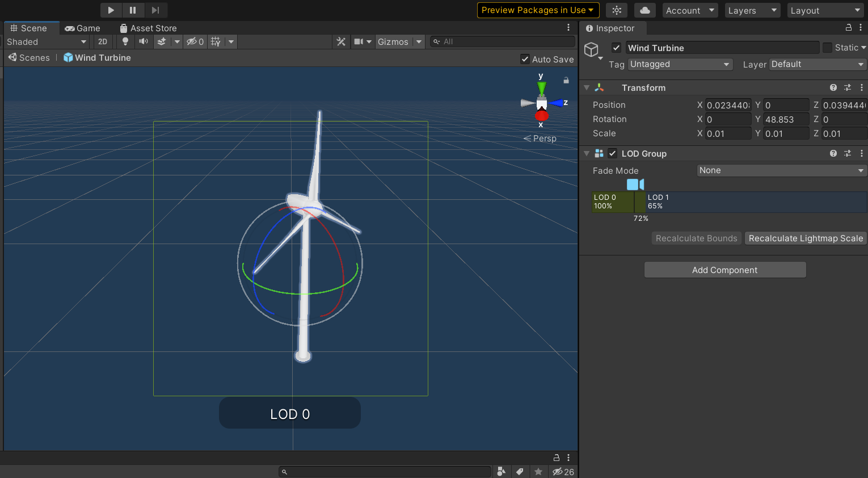
Task: Toggle the Gizmos button
Action: (x=393, y=42)
